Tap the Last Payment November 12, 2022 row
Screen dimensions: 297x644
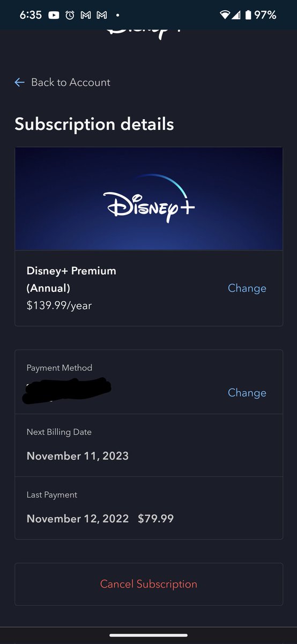148,508
